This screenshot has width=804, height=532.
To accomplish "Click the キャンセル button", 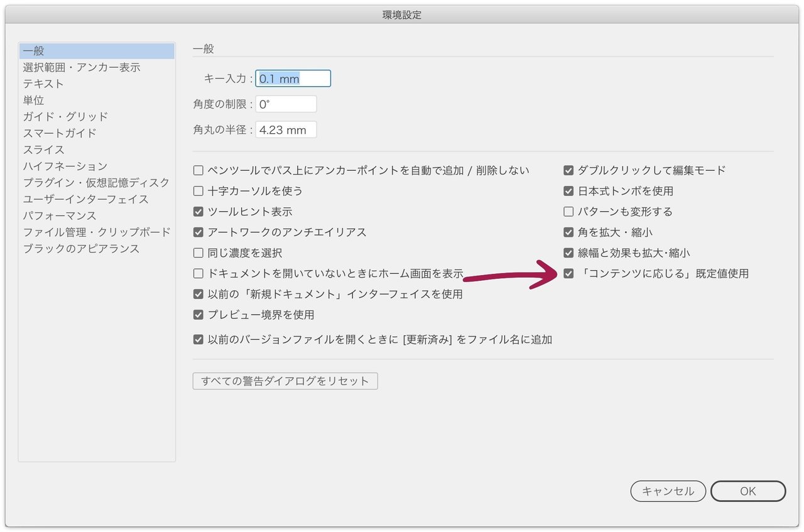I will click(x=668, y=491).
